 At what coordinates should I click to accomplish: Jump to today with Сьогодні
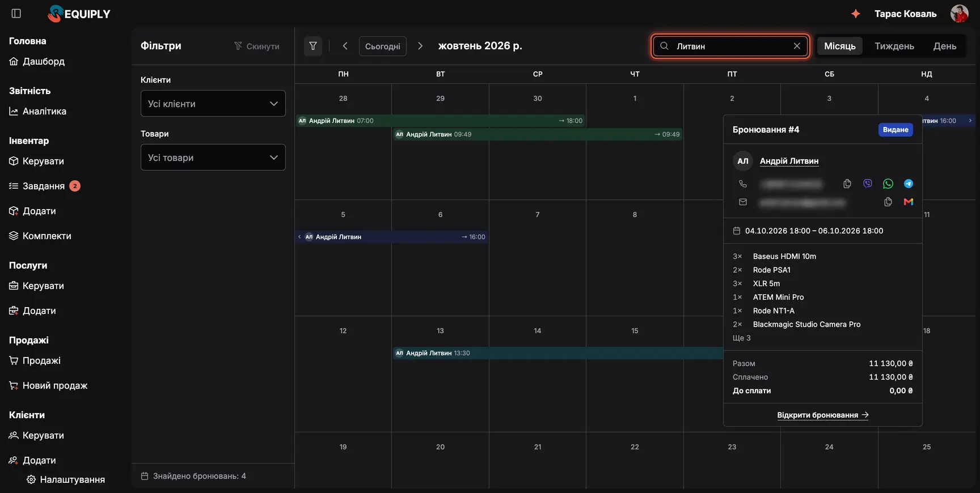pyautogui.click(x=383, y=46)
